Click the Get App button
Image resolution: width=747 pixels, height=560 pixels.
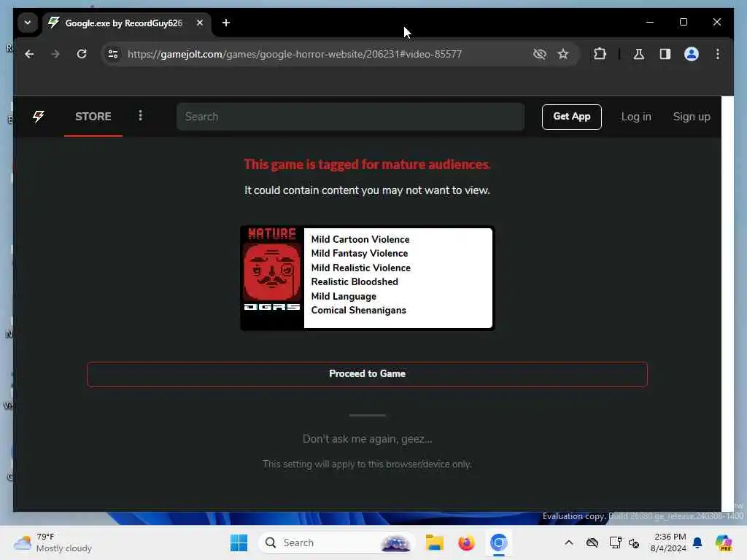[x=572, y=117]
